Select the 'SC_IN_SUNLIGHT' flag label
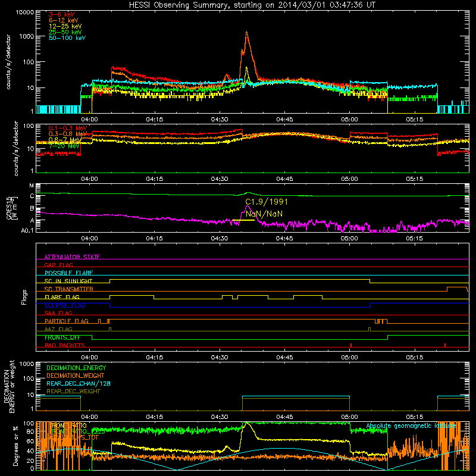 pos(68,281)
